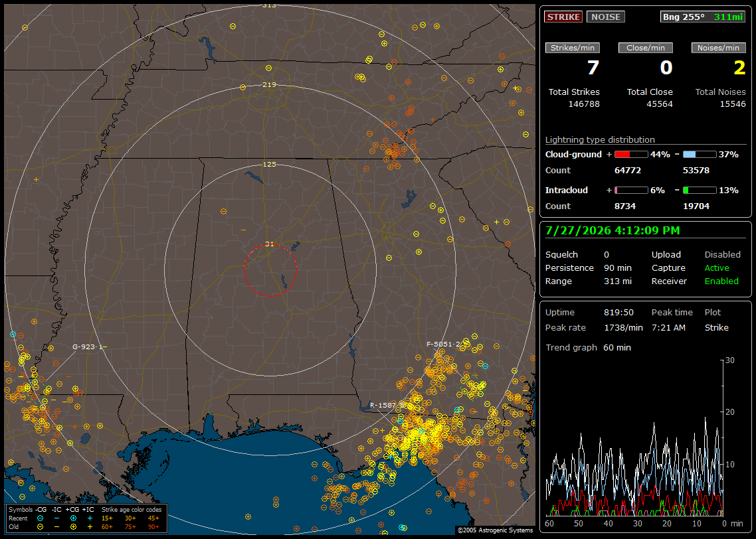756x539 pixels.
Task: Click the Peak time value 7:21 AM
Action: point(668,327)
